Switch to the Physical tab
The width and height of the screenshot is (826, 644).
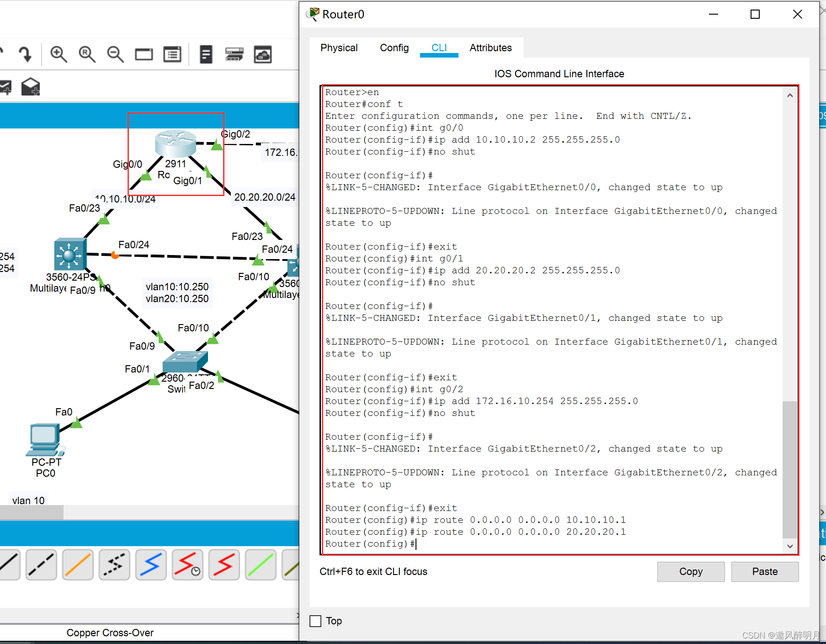click(339, 48)
